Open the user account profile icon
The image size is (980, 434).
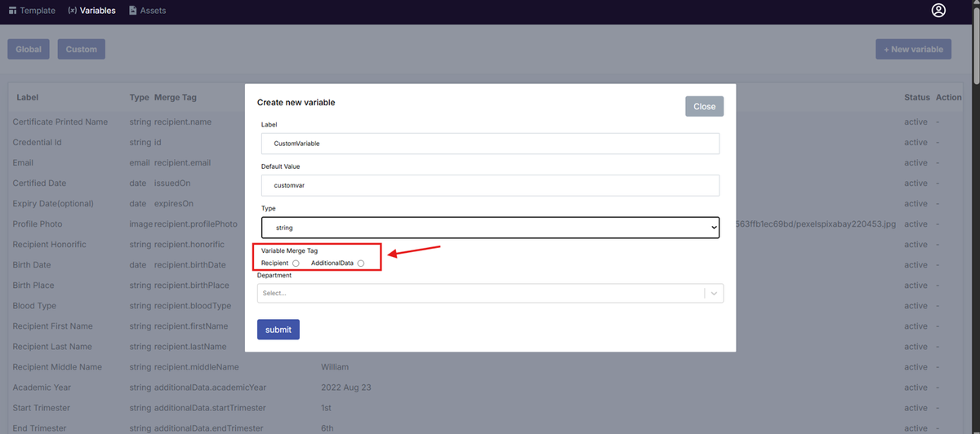click(938, 11)
